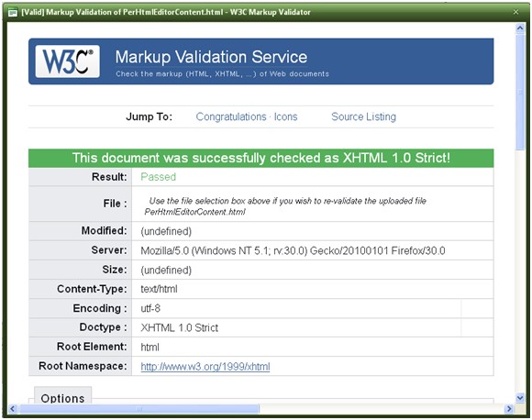The height and width of the screenshot is (420, 532).
Task: Jump to Icons section
Action: pyautogui.click(x=285, y=116)
